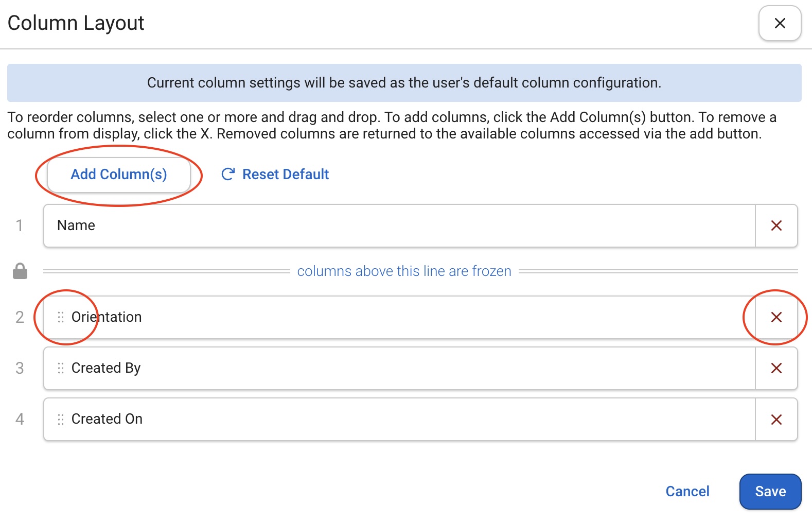Remove the Name column with its X
Screen dimensions: 812x522
pyautogui.click(x=776, y=225)
